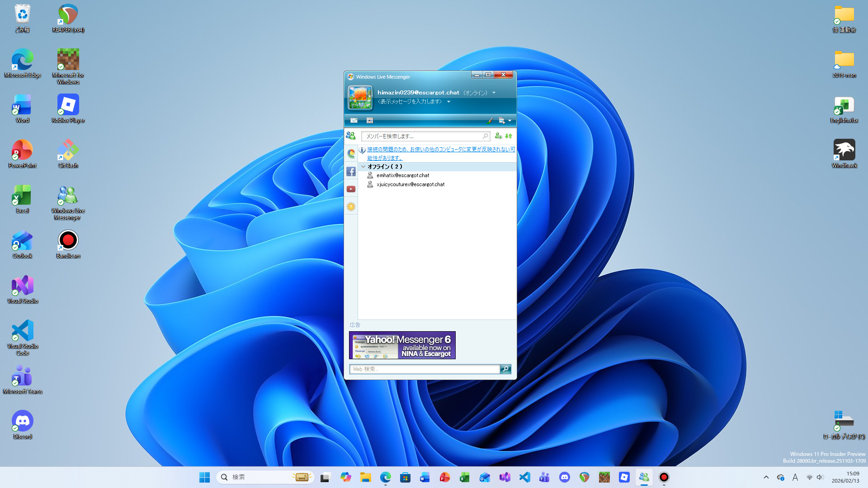Collapse the オフライン (2) contact group
The width and height of the screenshot is (868, 488).
pyautogui.click(x=363, y=167)
